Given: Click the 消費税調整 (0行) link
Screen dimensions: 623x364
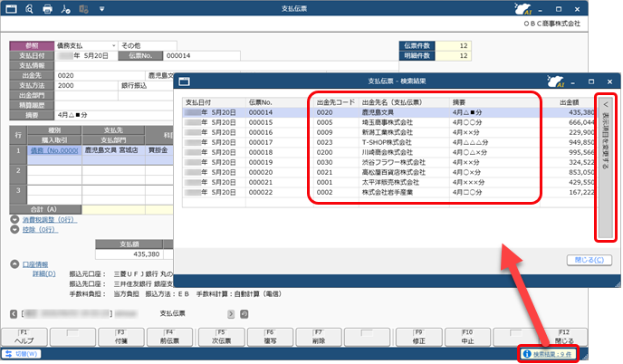Looking at the screenshot, I should [49, 220].
